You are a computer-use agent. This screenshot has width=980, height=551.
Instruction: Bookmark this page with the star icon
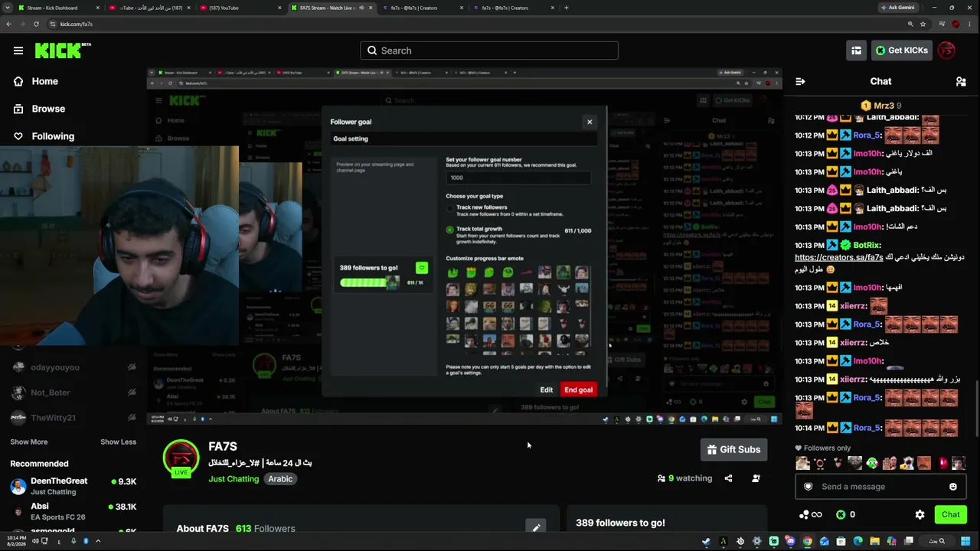tap(923, 24)
